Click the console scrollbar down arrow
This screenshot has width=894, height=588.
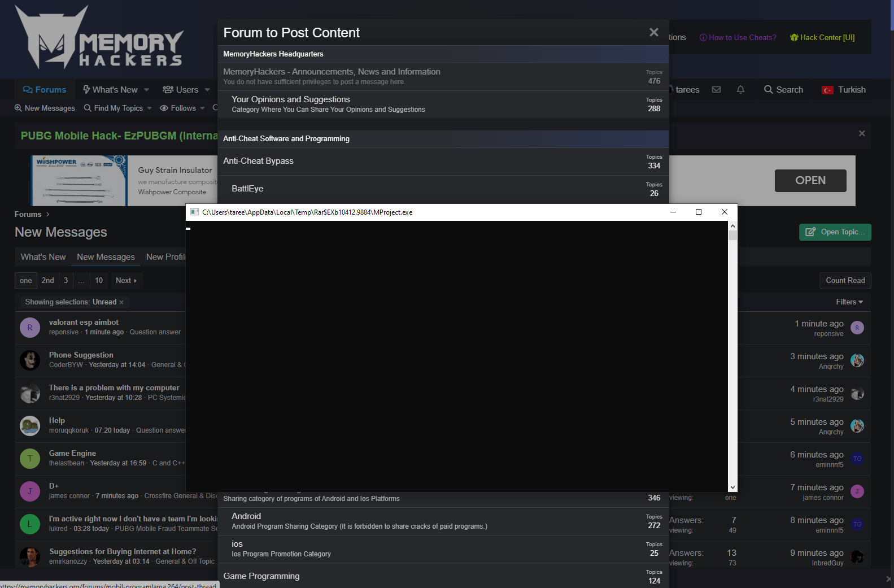point(732,487)
